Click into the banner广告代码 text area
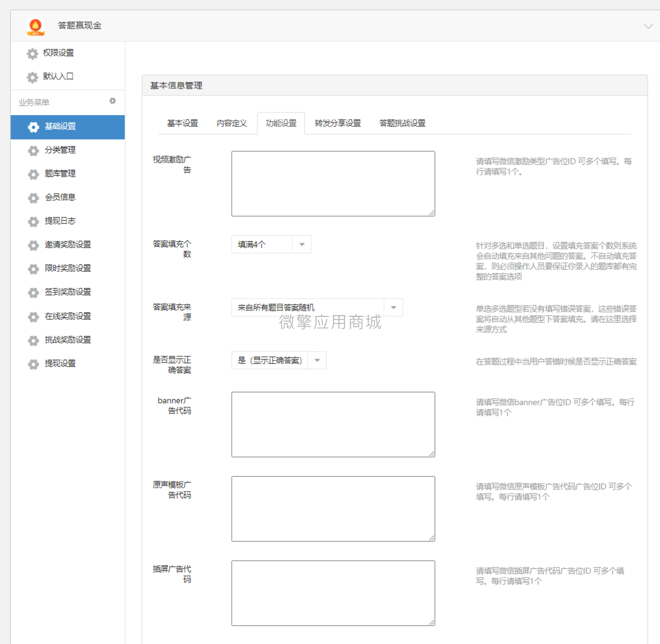Screen dimensions: 660x644 point(333,424)
